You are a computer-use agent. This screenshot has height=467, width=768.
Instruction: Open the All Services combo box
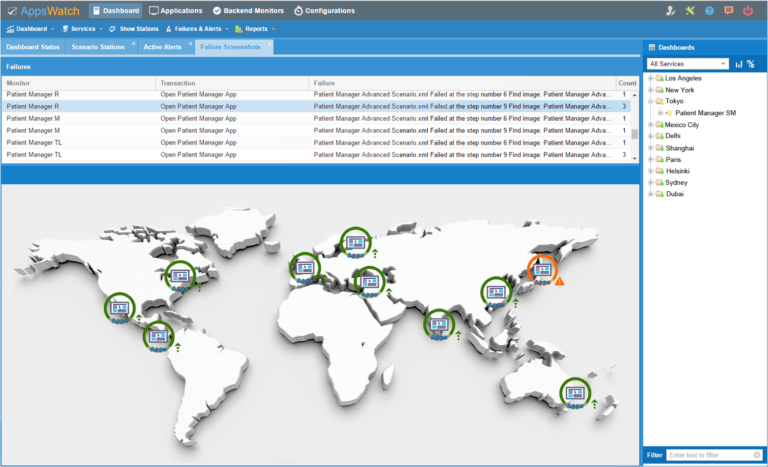pos(688,64)
